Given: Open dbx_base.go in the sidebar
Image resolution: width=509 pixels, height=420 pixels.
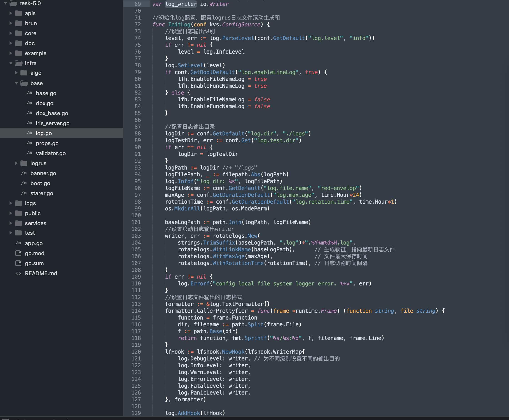Looking at the screenshot, I should tap(52, 113).
